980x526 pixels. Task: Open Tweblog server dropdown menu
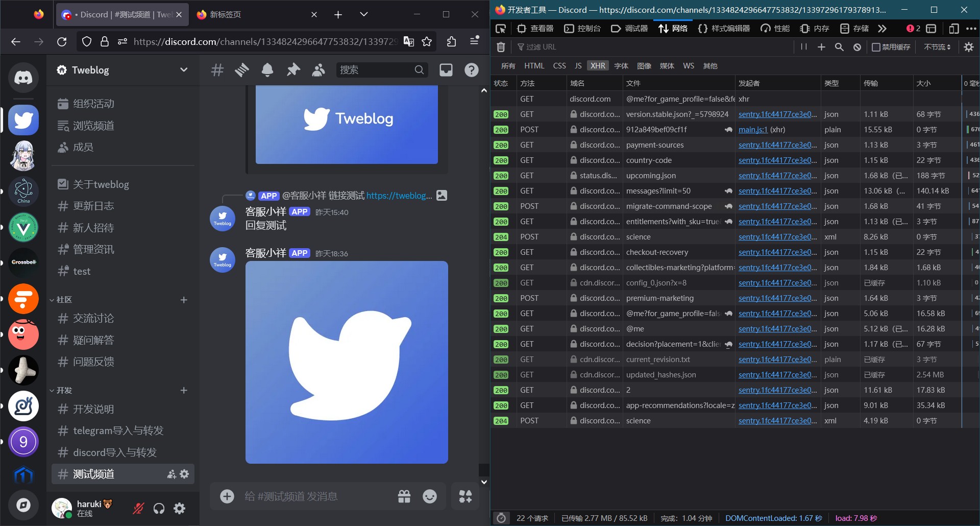pyautogui.click(x=184, y=70)
